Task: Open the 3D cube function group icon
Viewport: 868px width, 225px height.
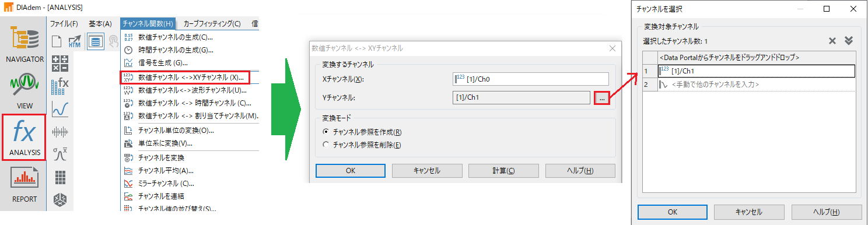Action: click(60, 200)
